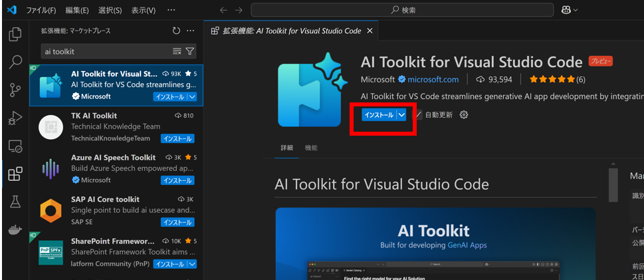
Task: Open the microsoft.com publisher link
Action: (x=433, y=79)
